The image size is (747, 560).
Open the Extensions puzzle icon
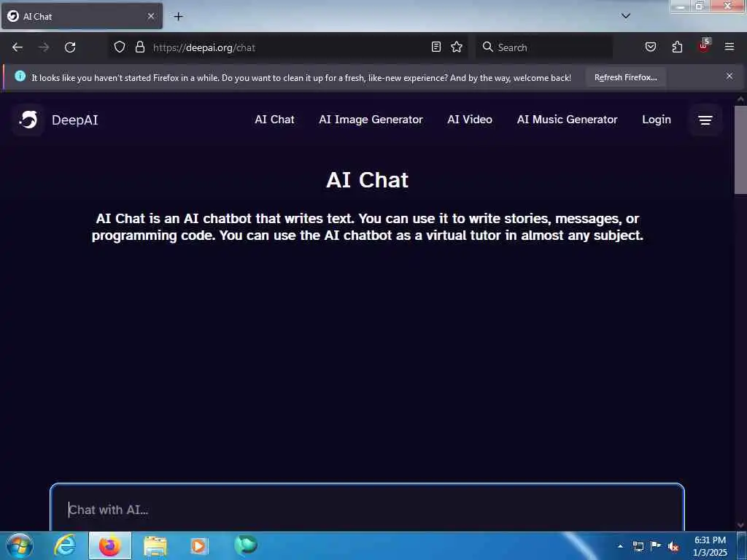pyautogui.click(x=677, y=47)
